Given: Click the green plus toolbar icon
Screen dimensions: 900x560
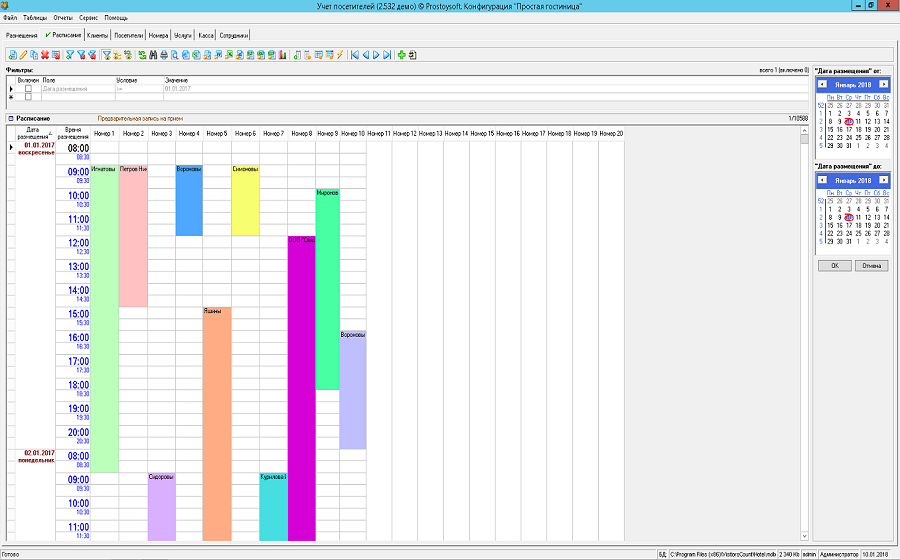Looking at the screenshot, I should 401,55.
